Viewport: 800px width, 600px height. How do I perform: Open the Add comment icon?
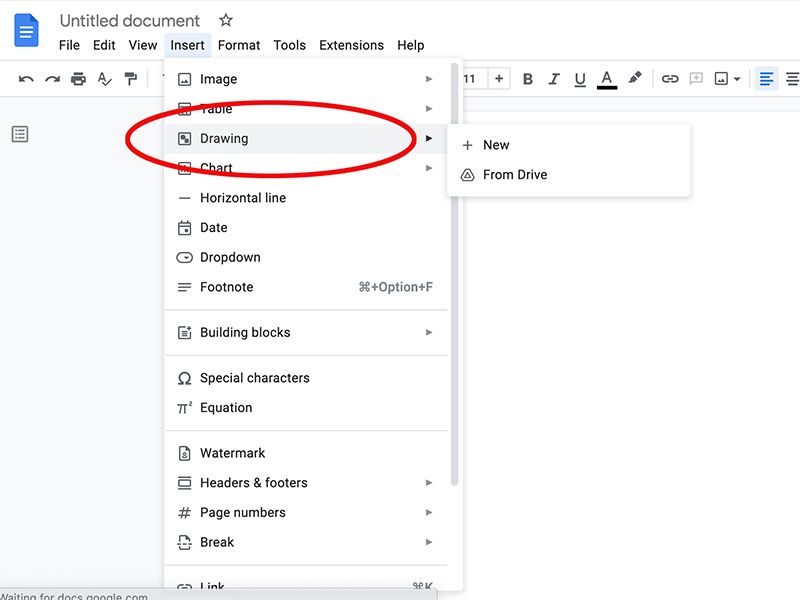695,79
